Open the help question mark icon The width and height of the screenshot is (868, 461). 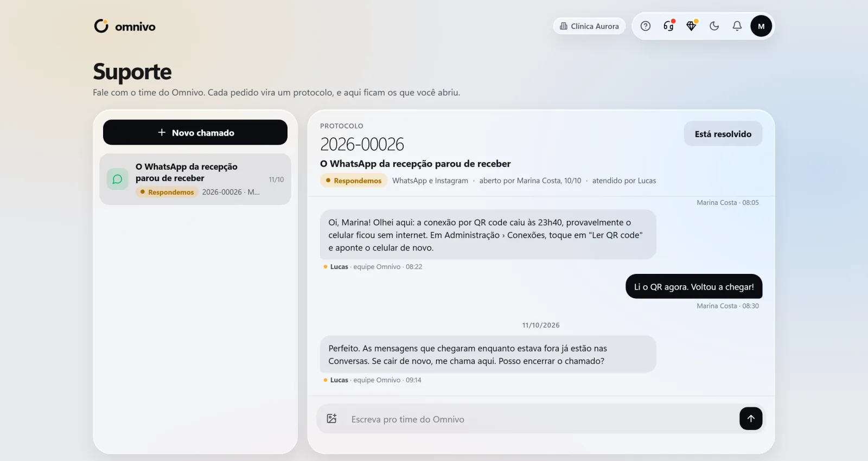tap(646, 26)
